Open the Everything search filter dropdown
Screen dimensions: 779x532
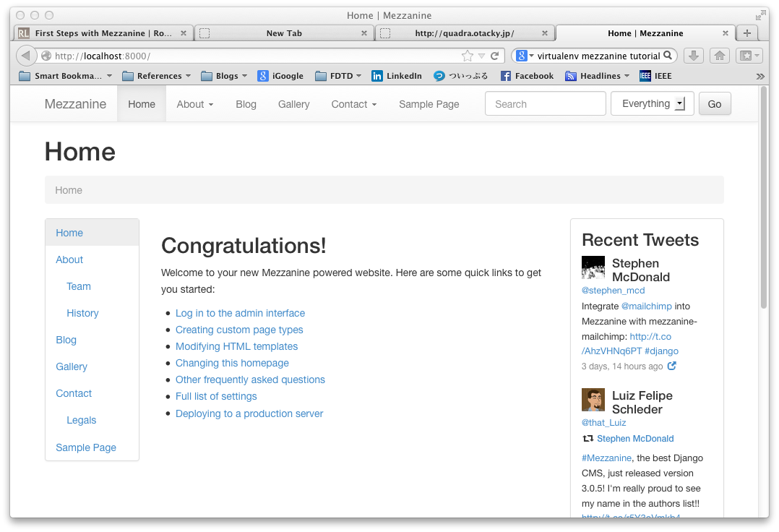pos(653,104)
